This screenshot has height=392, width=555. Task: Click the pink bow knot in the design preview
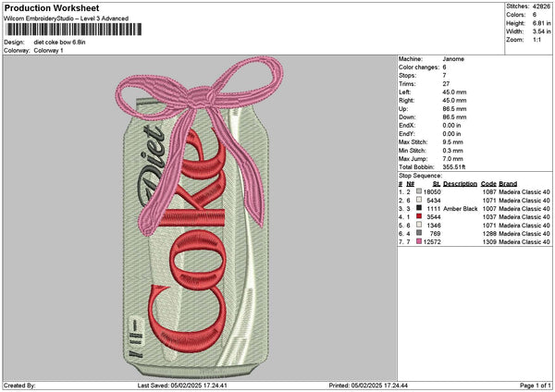pyautogui.click(x=201, y=98)
